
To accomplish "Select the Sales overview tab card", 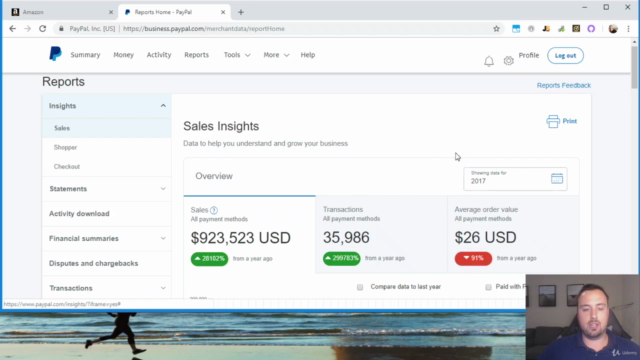I will 249,234.
